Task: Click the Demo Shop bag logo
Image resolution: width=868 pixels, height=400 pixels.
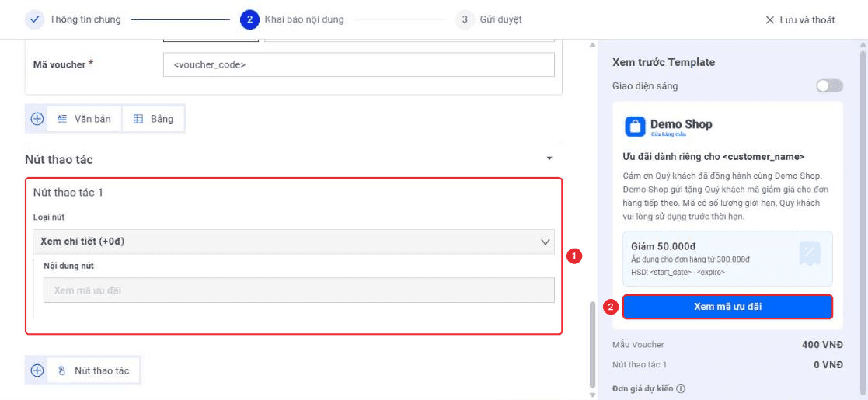Action: 635,126
